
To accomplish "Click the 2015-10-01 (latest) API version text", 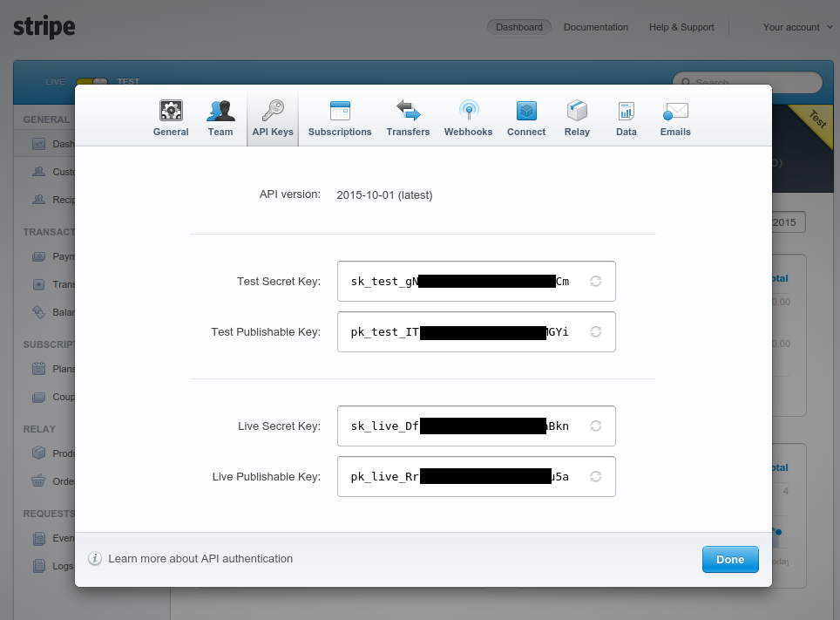I will [x=384, y=195].
